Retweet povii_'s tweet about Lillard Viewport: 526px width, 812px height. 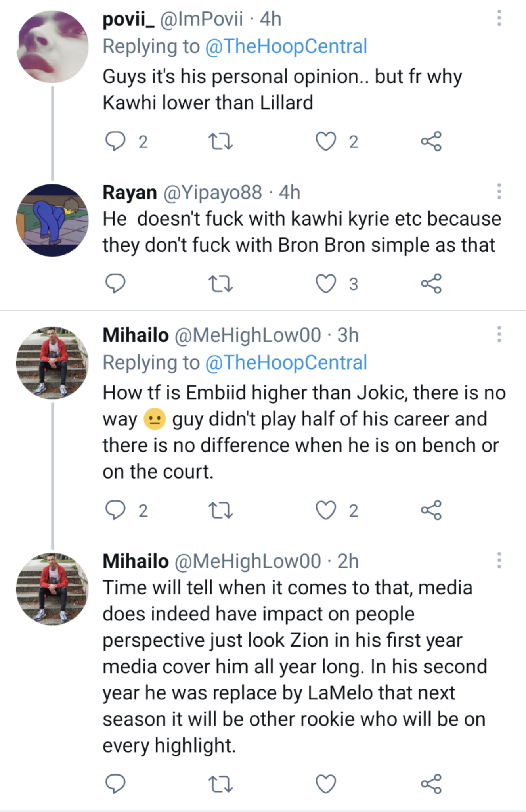[220, 142]
